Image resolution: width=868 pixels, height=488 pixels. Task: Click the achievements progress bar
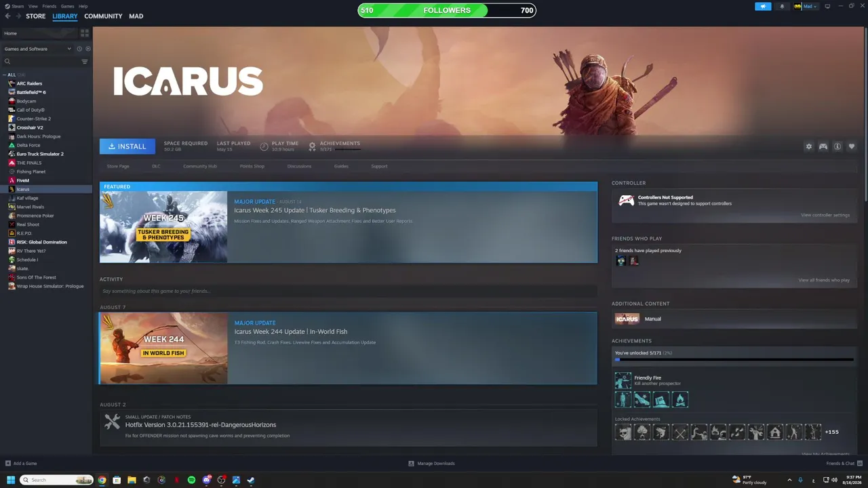point(734,360)
